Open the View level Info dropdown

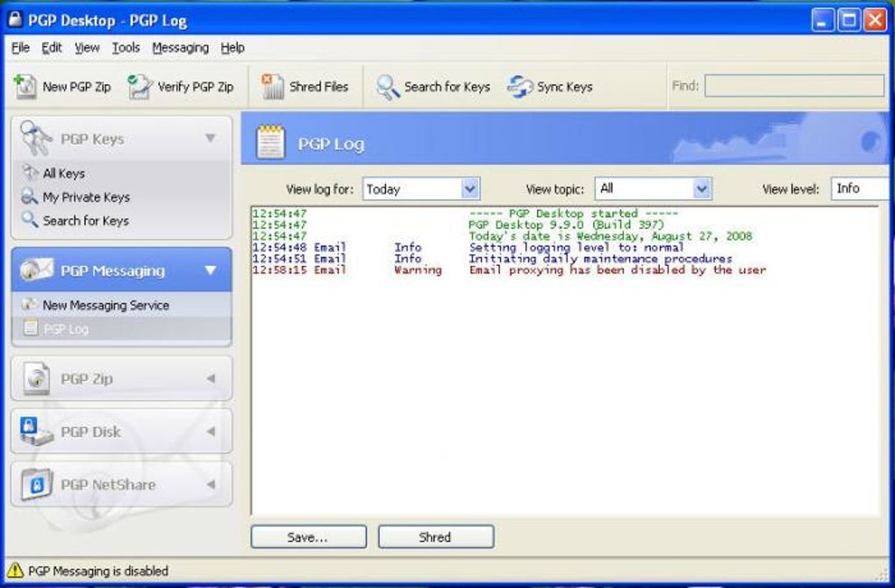coord(862,189)
